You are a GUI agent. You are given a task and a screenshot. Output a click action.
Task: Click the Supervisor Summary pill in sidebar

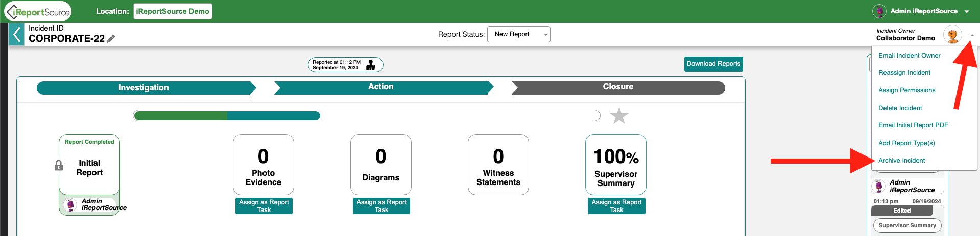coord(907,225)
